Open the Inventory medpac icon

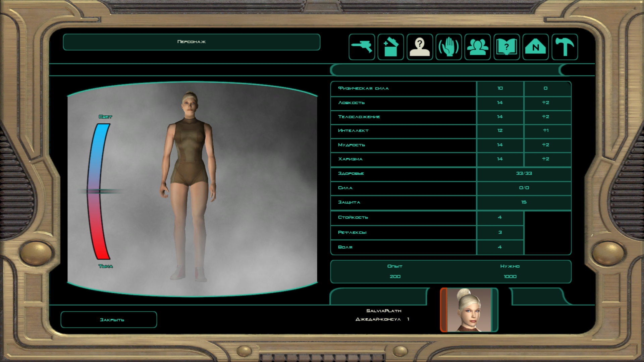point(390,47)
